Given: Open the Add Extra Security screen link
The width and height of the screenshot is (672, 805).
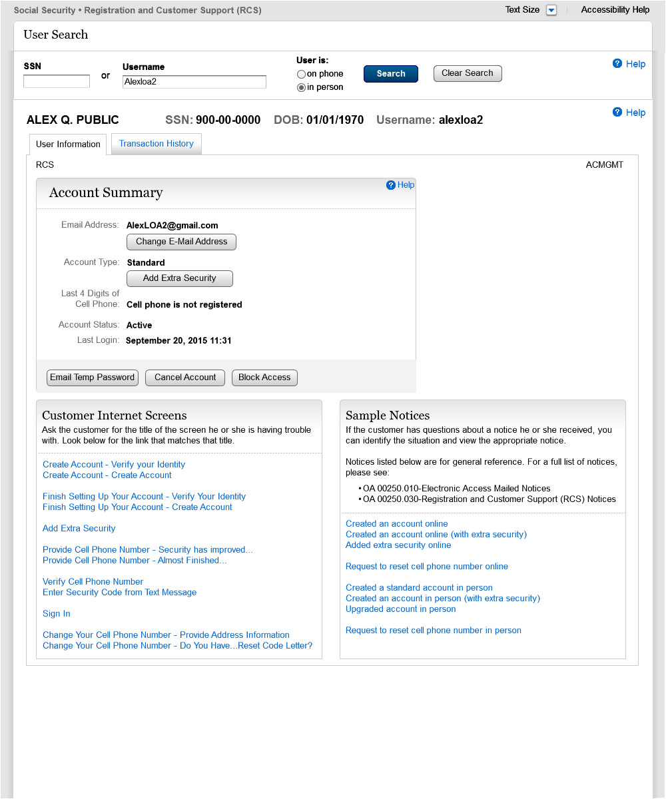Looking at the screenshot, I should pyautogui.click(x=79, y=529).
